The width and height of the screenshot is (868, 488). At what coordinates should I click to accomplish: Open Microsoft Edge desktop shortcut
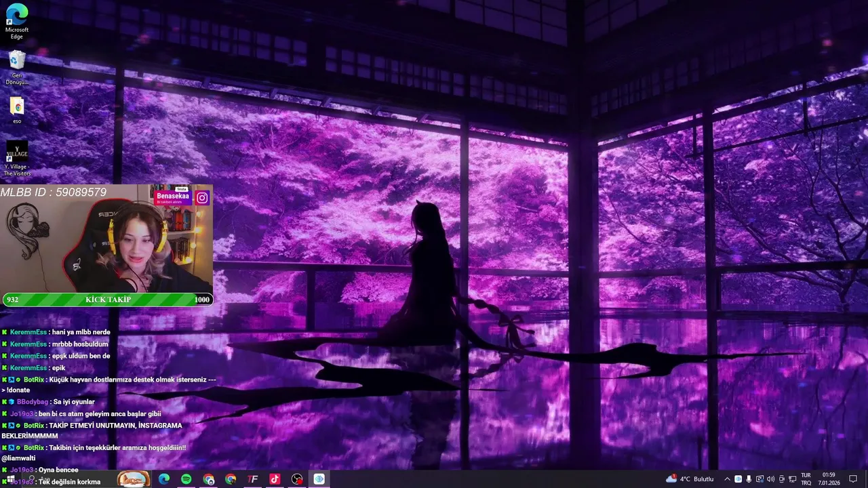click(17, 21)
